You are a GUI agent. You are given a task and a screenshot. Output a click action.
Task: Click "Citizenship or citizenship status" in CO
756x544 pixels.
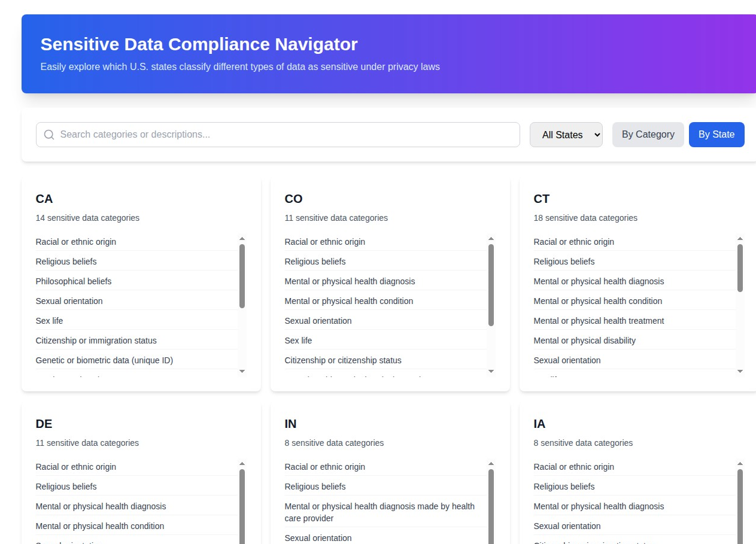tap(343, 360)
